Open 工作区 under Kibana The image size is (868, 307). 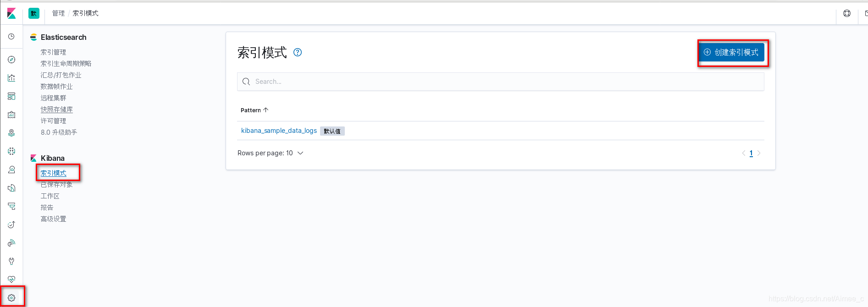click(x=50, y=196)
